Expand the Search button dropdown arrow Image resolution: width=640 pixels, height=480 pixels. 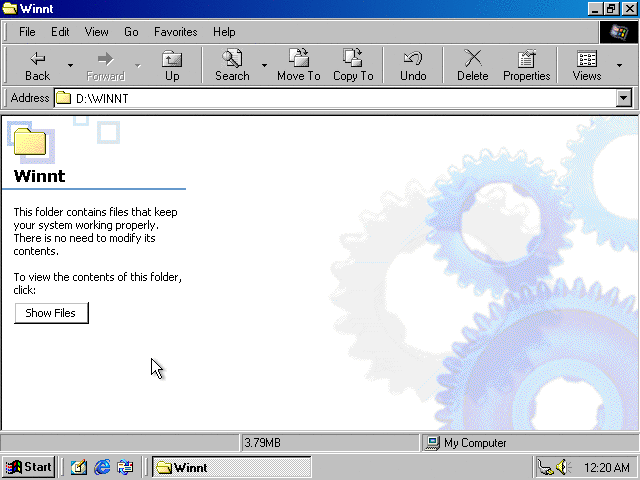(264, 65)
